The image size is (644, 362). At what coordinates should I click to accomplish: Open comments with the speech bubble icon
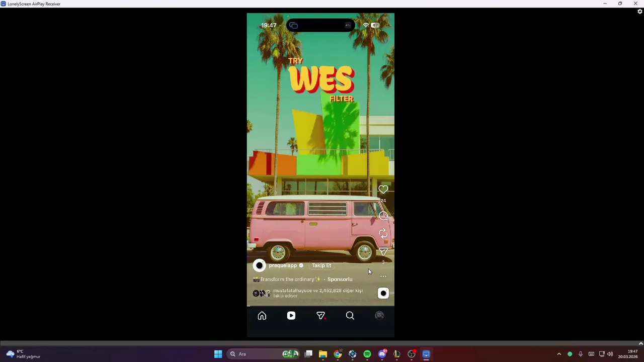tap(383, 216)
